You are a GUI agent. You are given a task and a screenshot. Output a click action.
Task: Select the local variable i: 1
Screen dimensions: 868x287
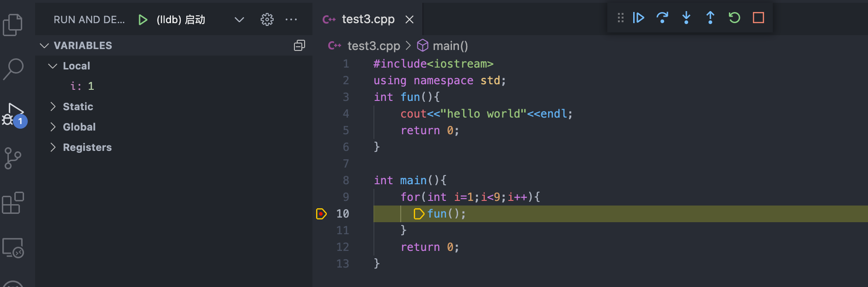(x=82, y=86)
